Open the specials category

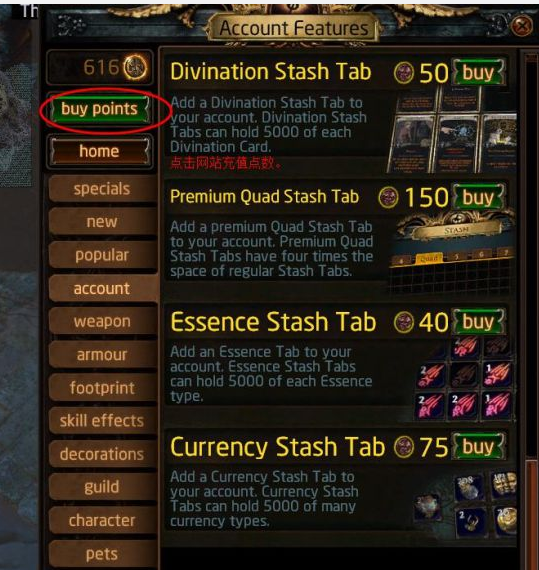(102, 189)
